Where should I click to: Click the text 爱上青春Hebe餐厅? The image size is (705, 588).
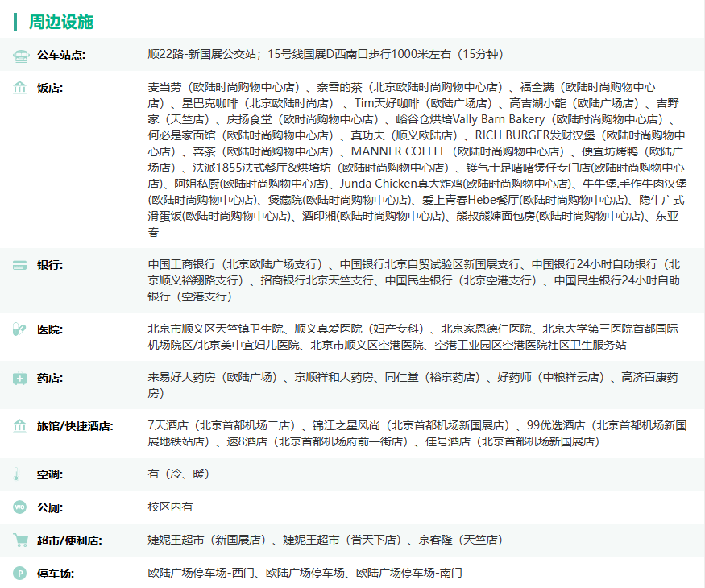tap(471, 200)
